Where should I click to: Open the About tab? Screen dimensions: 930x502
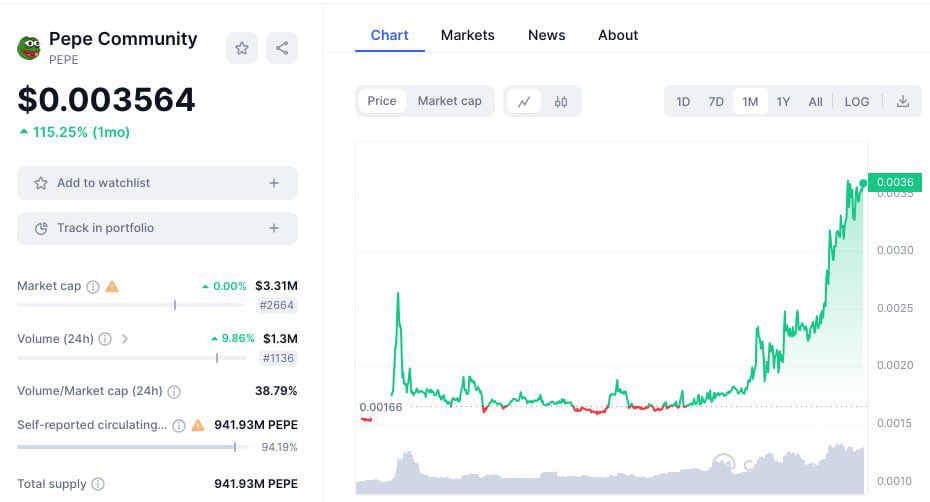point(618,35)
